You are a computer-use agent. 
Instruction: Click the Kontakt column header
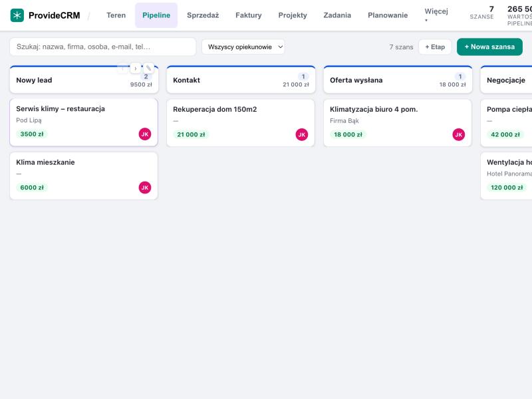tap(241, 80)
